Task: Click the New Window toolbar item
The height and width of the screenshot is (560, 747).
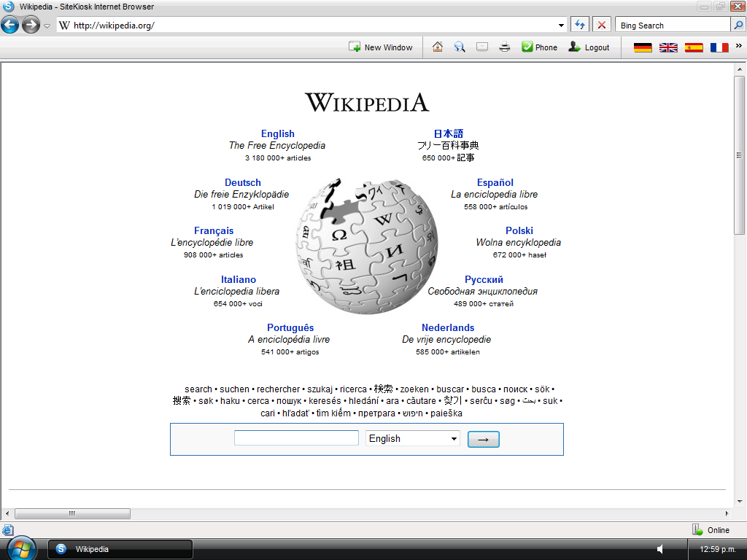Action: point(381,47)
